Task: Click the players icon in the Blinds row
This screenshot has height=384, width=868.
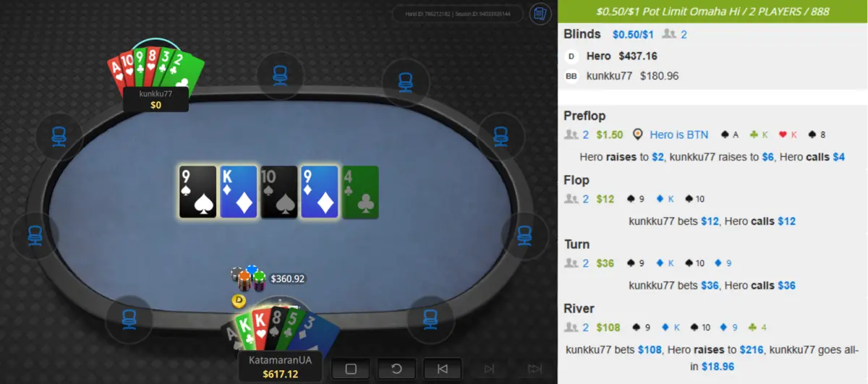Action: pyautogui.click(x=669, y=34)
